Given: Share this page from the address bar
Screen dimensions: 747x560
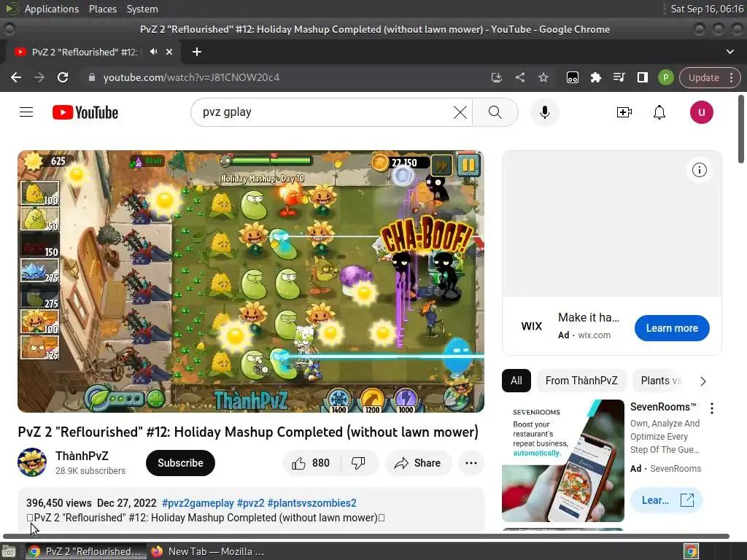Looking at the screenshot, I should pyautogui.click(x=520, y=77).
